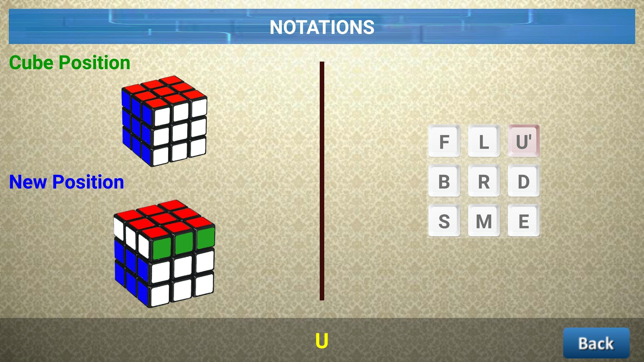This screenshot has width=644, height=362.
Task: Select the E (Equator) notation button
Action: [523, 220]
